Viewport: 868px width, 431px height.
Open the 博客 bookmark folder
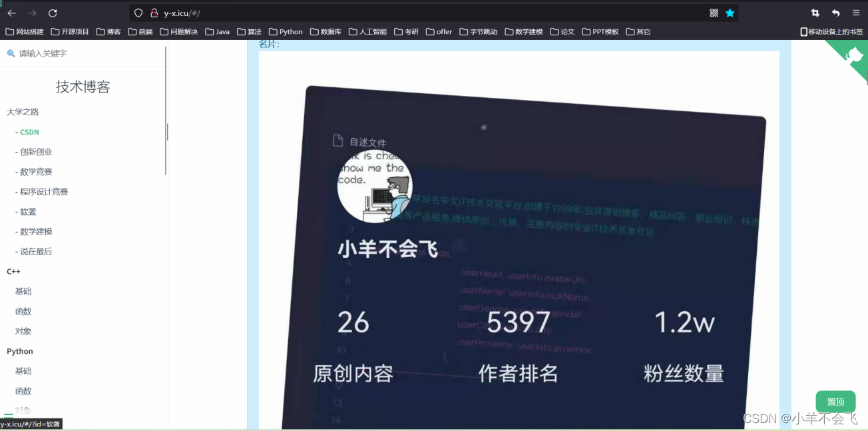click(x=108, y=31)
